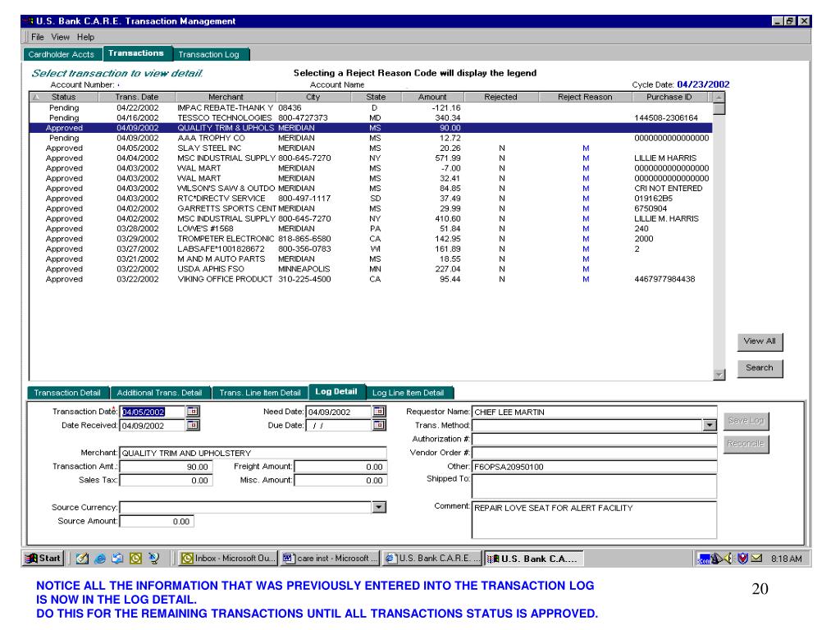The width and height of the screenshot is (840, 630).
Task: Open the Transaction Detail tab
Action: (x=67, y=393)
